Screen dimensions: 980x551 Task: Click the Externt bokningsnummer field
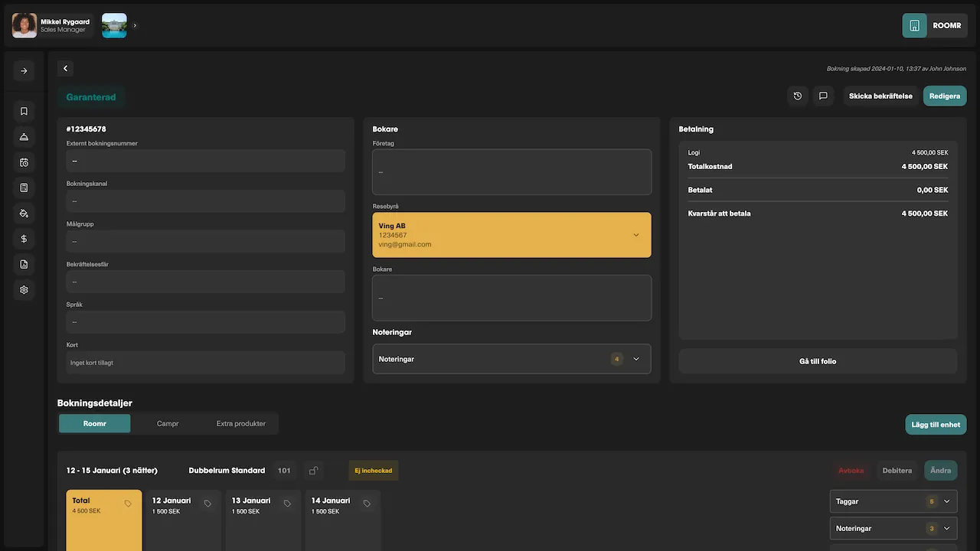205,161
